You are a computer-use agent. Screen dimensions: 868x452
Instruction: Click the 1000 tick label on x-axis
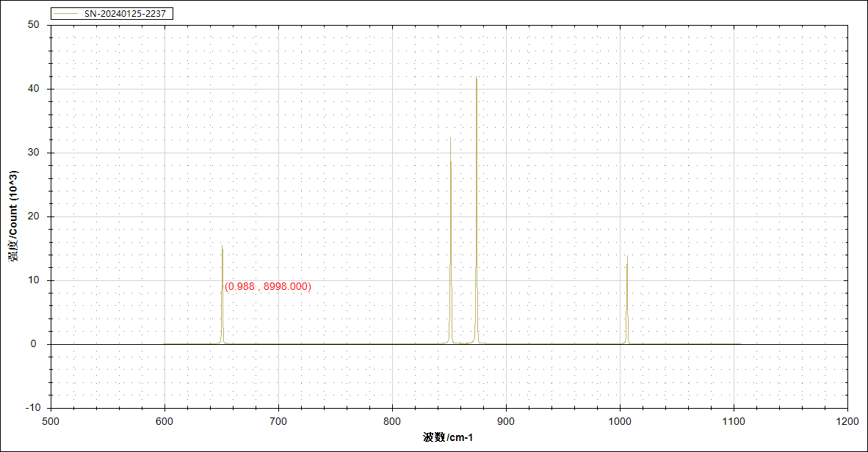coord(620,422)
